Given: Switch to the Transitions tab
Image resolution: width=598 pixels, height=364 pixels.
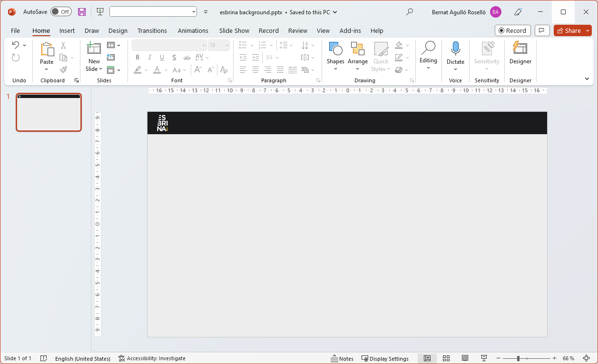Looking at the screenshot, I should 152,31.
